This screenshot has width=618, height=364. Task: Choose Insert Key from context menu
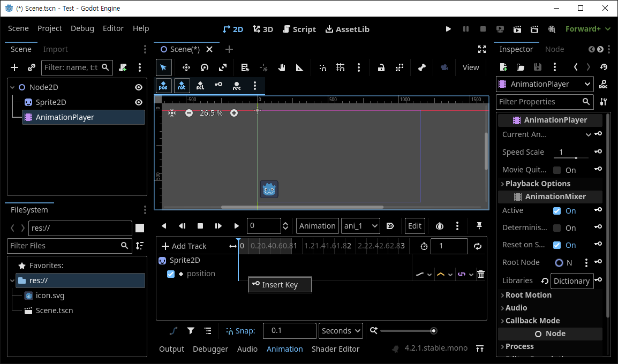[x=280, y=285]
